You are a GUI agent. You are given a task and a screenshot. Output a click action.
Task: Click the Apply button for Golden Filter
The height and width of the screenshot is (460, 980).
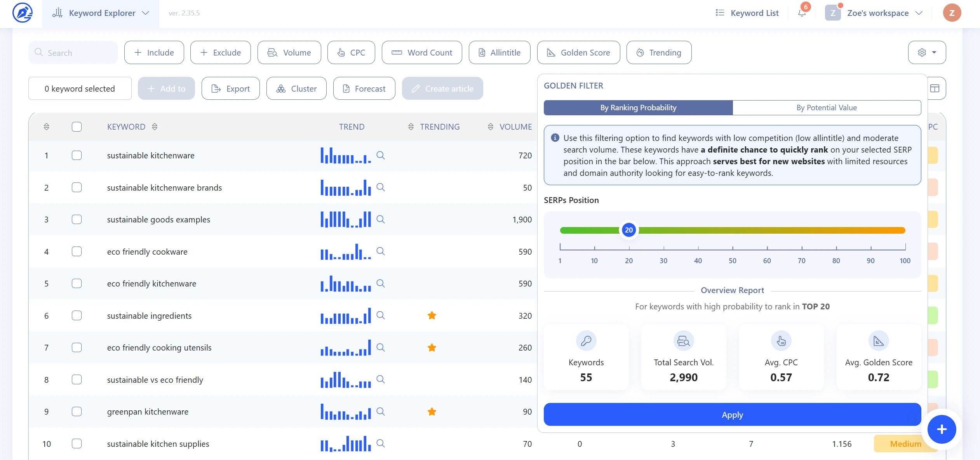pyautogui.click(x=732, y=414)
